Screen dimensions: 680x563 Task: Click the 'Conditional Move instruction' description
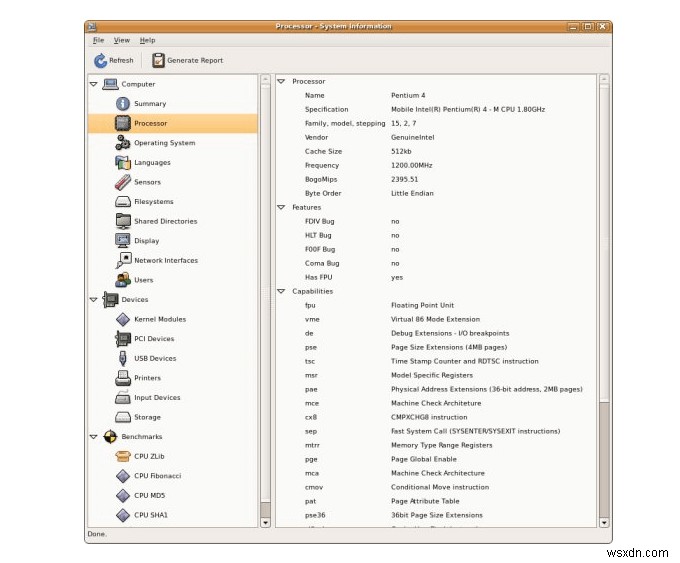pyautogui.click(x=440, y=487)
